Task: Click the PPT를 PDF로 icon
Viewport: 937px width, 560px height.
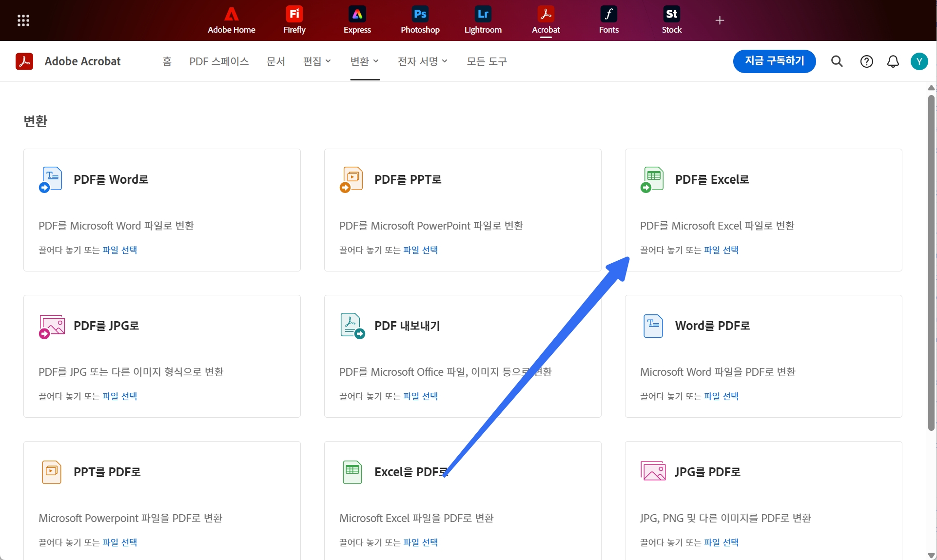Action: [52, 472]
